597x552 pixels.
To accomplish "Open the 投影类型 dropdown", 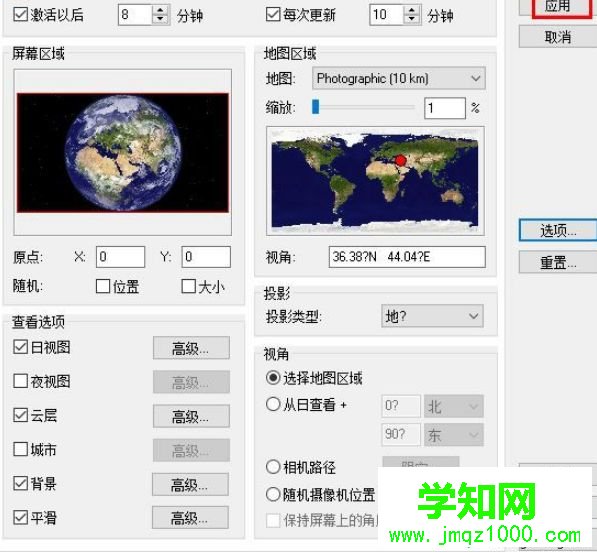I will pos(433,316).
